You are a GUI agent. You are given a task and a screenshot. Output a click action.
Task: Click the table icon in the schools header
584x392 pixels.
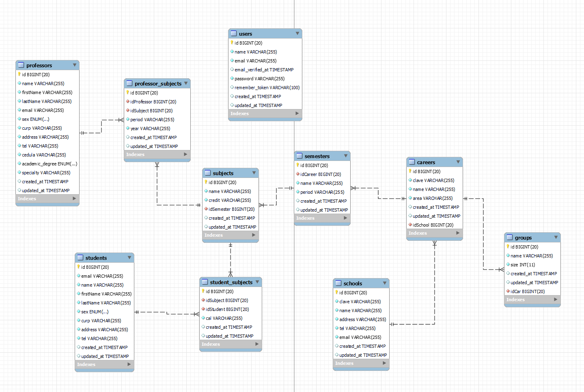point(338,283)
